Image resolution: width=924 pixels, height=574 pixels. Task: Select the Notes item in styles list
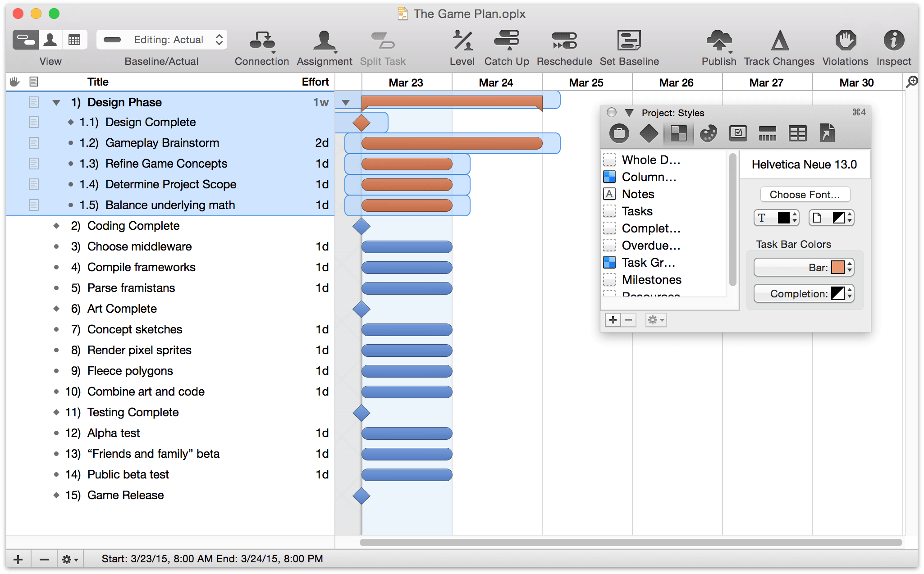pyautogui.click(x=637, y=195)
